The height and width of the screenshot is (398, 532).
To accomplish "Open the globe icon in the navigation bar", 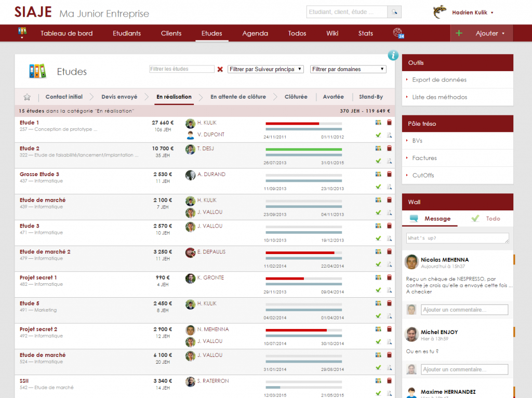I will [x=397, y=32].
